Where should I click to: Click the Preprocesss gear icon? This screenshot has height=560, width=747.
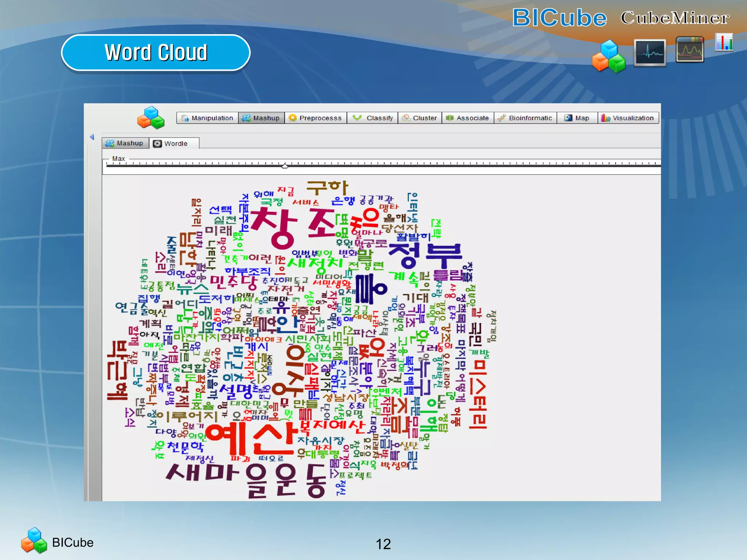point(293,118)
